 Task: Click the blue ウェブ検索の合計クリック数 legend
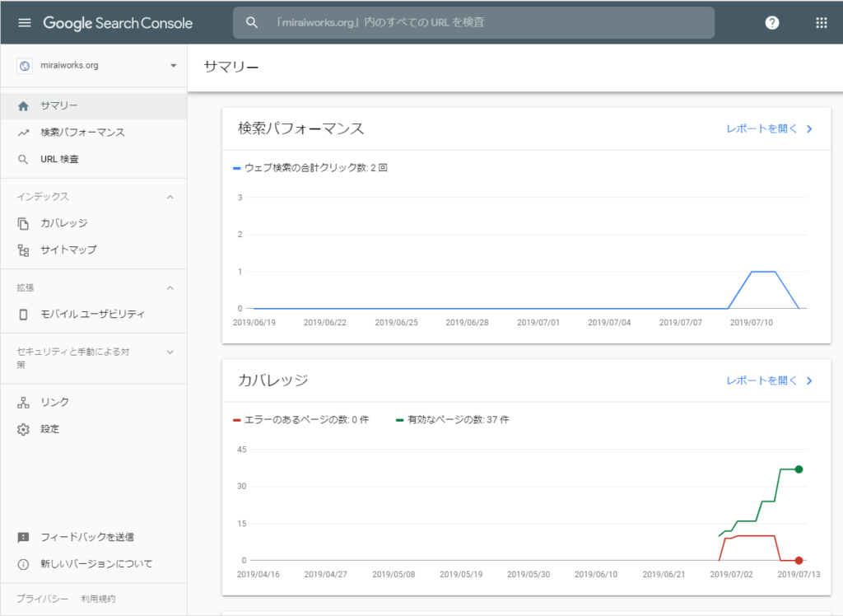point(310,168)
